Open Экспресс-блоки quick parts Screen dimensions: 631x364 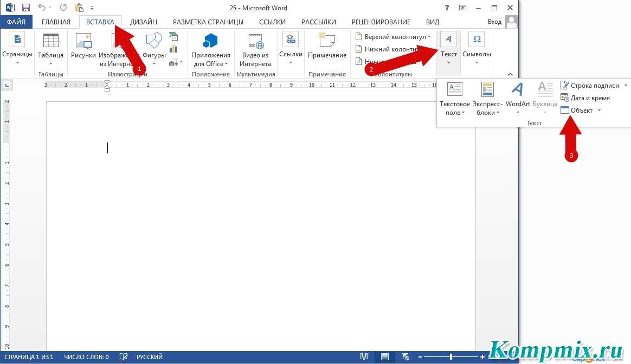487,99
